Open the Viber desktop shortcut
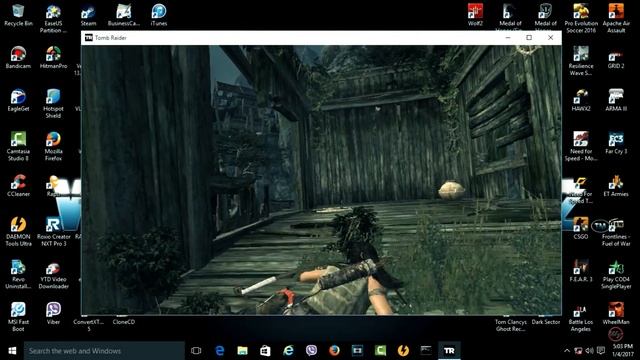This screenshot has width=640, height=360. (53, 314)
